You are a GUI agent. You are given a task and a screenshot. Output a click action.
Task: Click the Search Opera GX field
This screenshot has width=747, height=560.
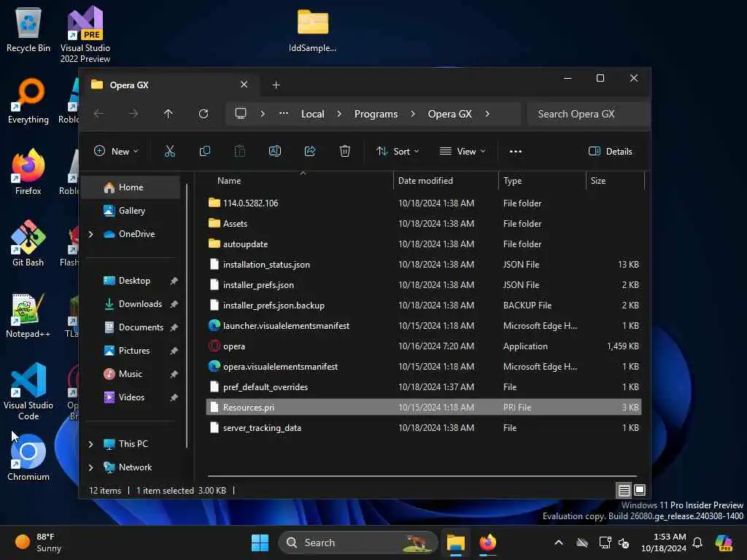589,114
